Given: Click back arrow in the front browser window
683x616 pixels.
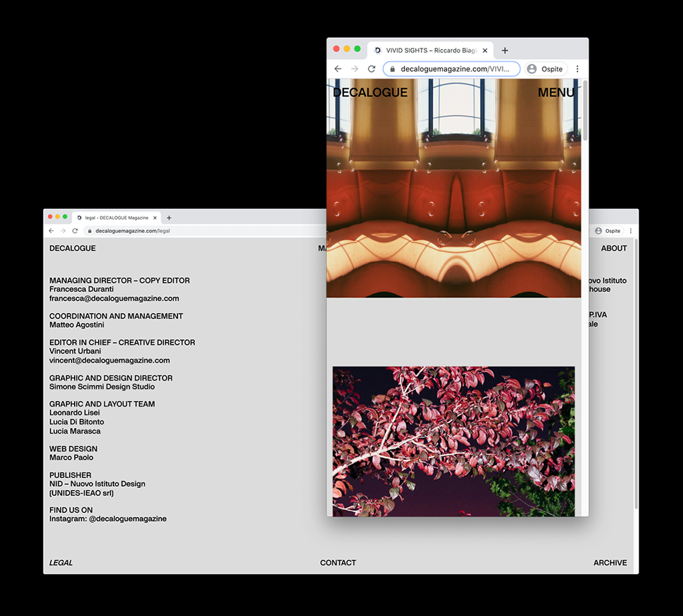Looking at the screenshot, I should [338, 69].
